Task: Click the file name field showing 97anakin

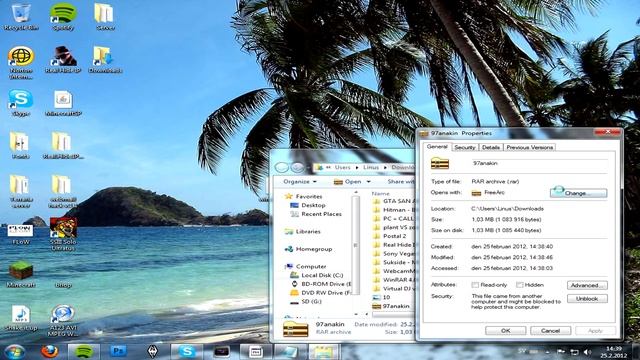Action: 540,163
